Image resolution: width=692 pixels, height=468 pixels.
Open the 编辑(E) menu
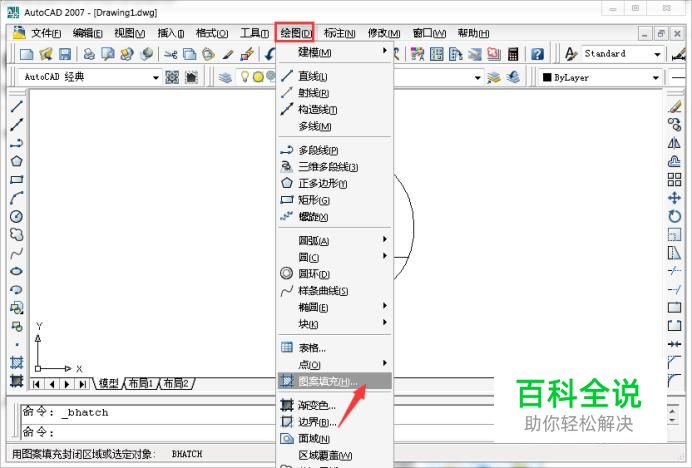pos(87,33)
